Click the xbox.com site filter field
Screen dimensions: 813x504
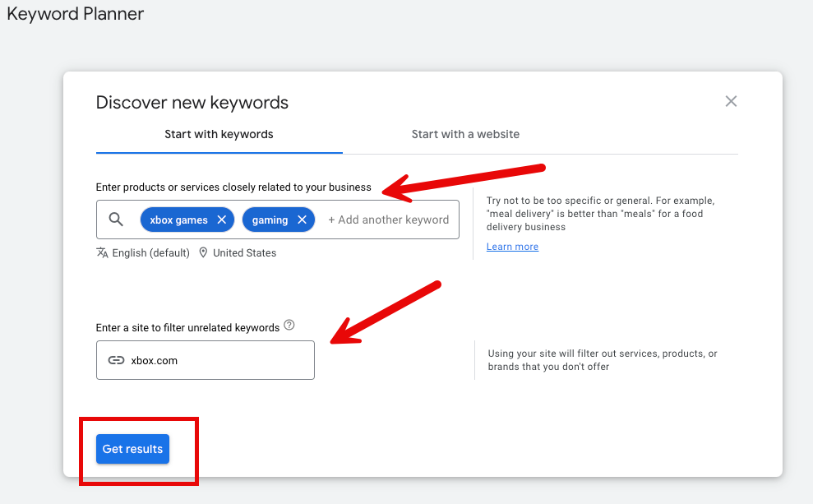pyautogui.click(x=206, y=359)
